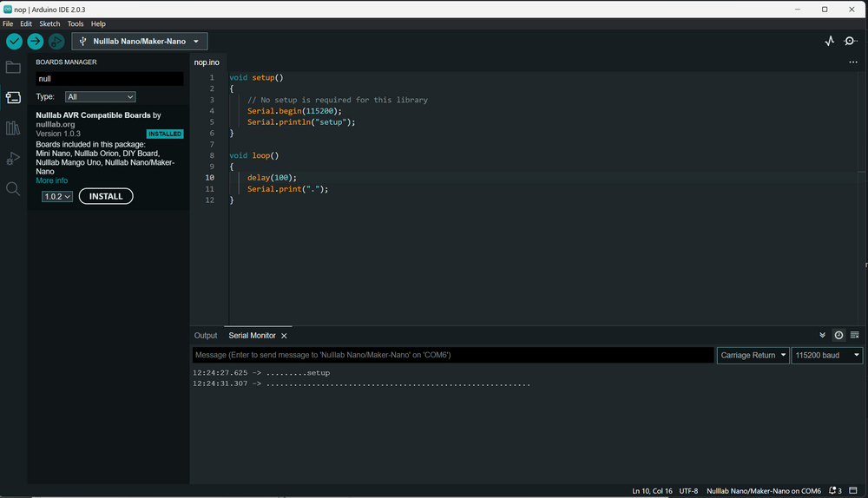Click the INSTALLED badge
The height and width of the screenshot is (498, 868).
tap(165, 134)
